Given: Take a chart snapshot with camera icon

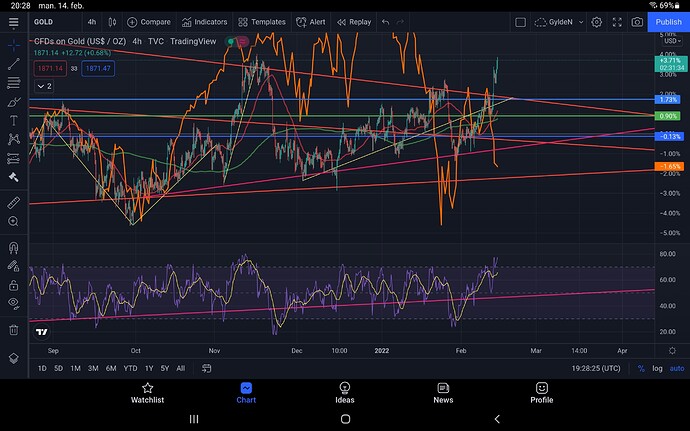Looking at the screenshot, I should click(637, 22).
